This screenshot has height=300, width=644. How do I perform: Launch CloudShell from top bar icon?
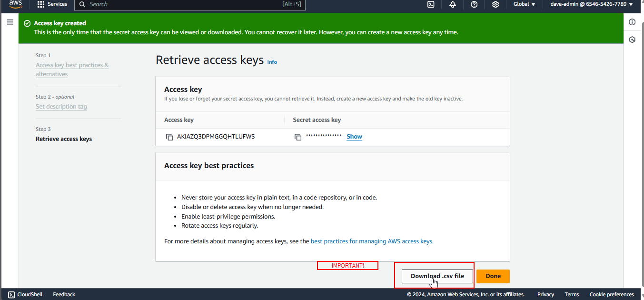click(x=430, y=4)
